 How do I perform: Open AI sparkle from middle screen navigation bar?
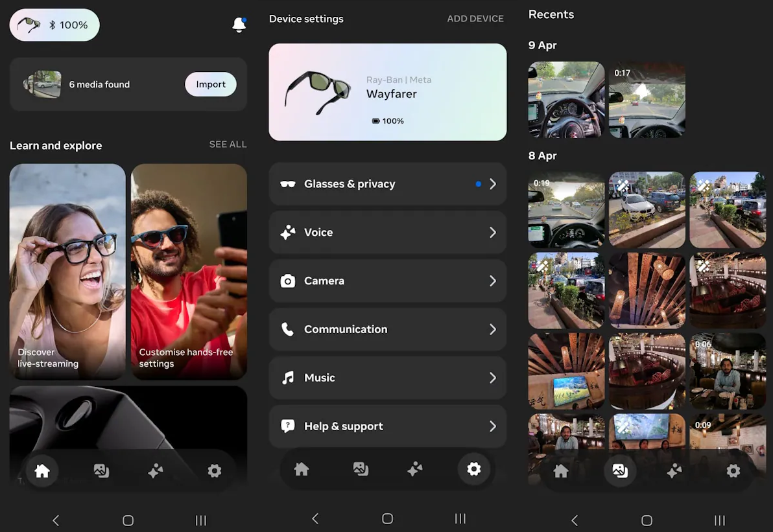point(415,469)
